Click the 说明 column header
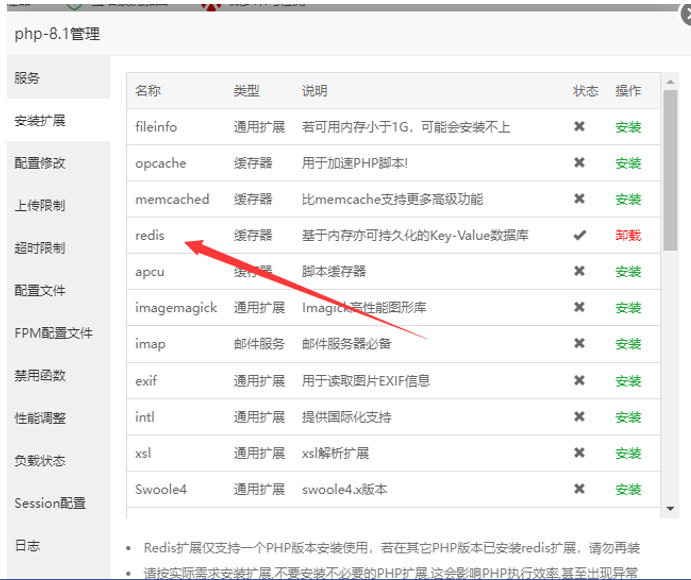This screenshot has width=691, height=580. (315, 91)
